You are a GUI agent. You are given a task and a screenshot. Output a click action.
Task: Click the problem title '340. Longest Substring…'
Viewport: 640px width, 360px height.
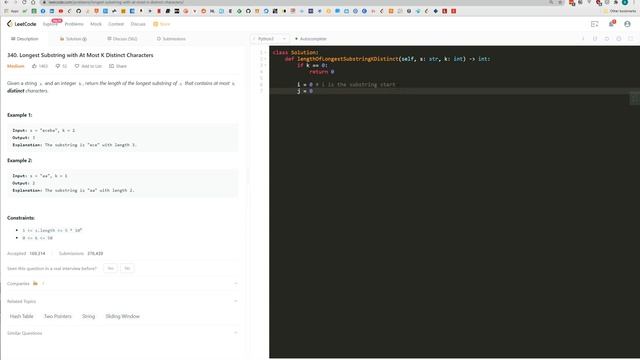80,55
